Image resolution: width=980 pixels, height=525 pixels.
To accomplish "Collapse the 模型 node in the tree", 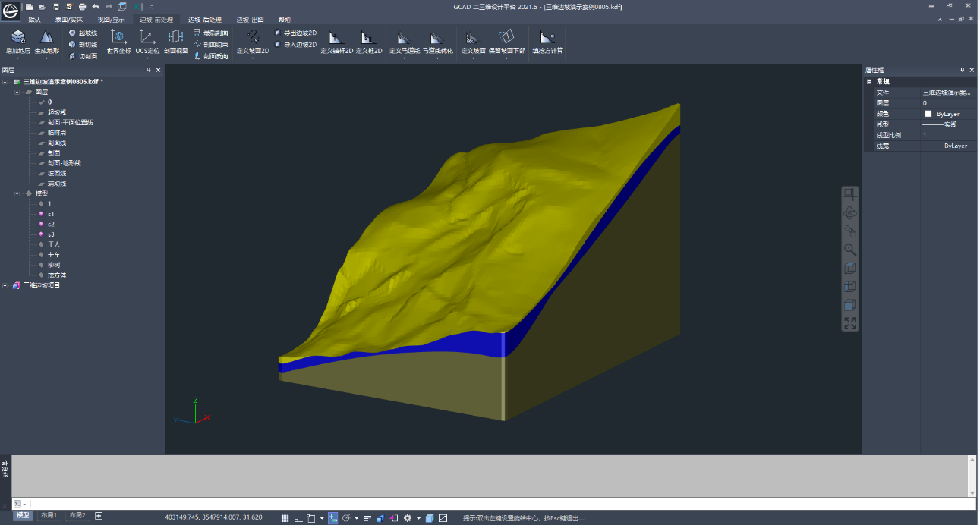I will click(x=17, y=193).
